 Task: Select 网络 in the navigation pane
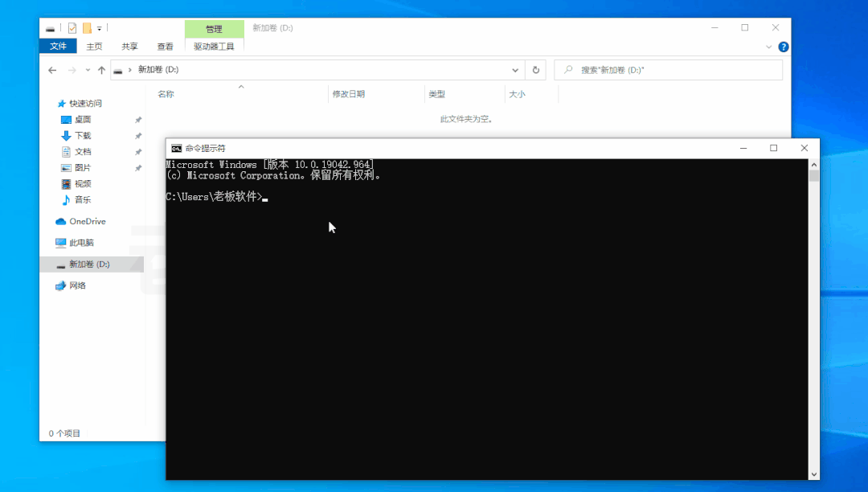tap(77, 285)
